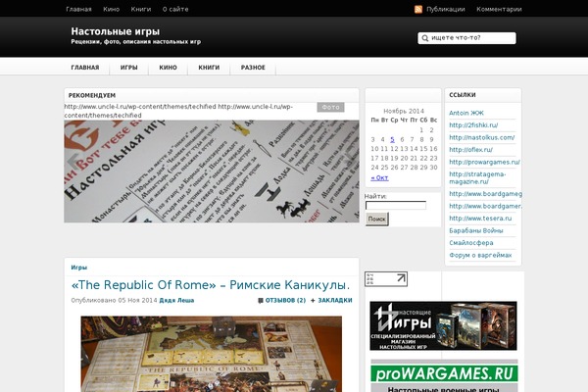Open Кино in top black bar

click(x=112, y=9)
